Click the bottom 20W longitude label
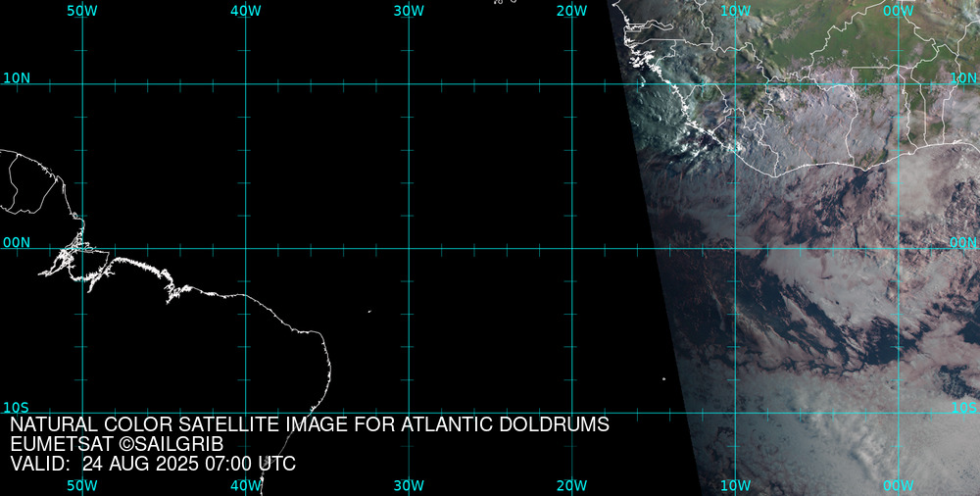 pos(572,485)
